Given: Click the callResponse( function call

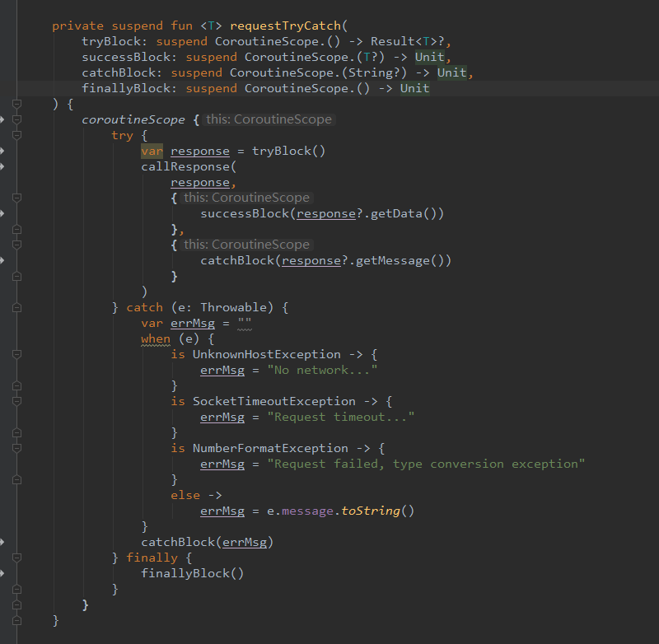Looking at the screenshot, I should (189, 167).
